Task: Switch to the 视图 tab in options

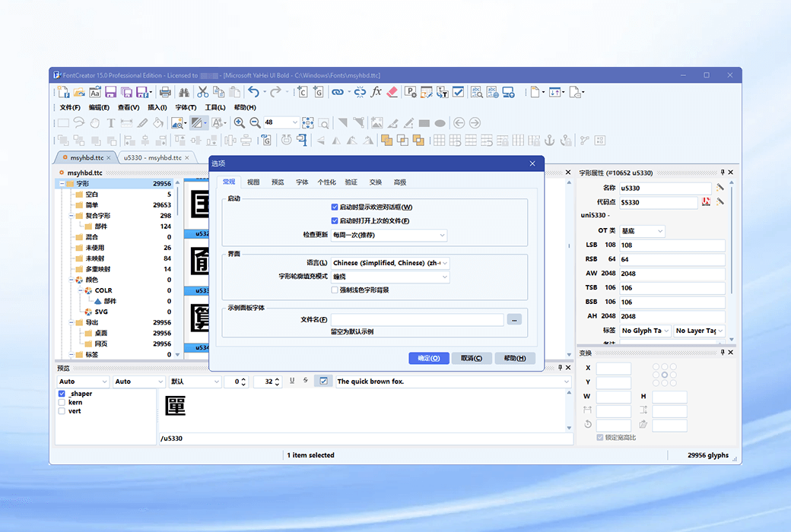Action: (253, 182)
